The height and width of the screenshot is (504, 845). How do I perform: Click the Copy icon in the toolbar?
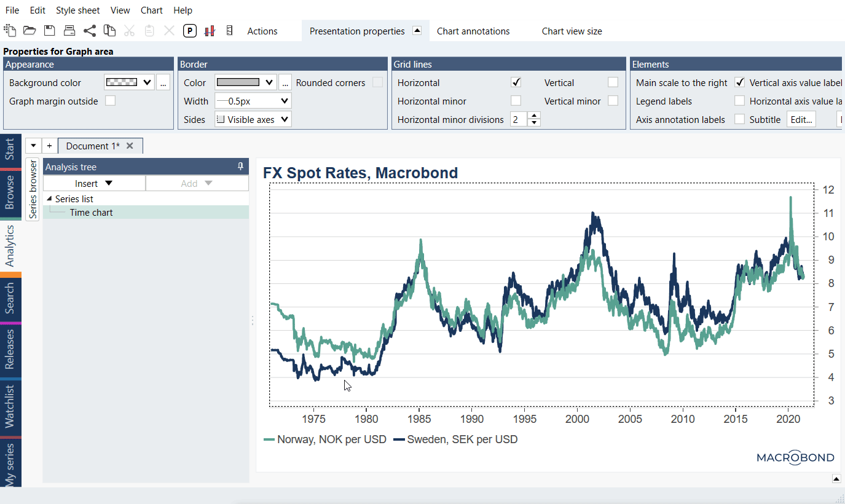109,31
